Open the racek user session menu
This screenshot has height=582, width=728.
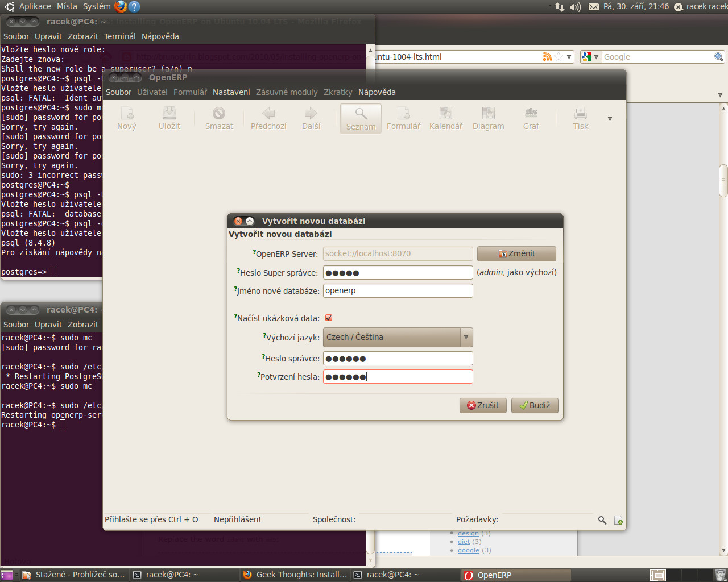point(701,6)
